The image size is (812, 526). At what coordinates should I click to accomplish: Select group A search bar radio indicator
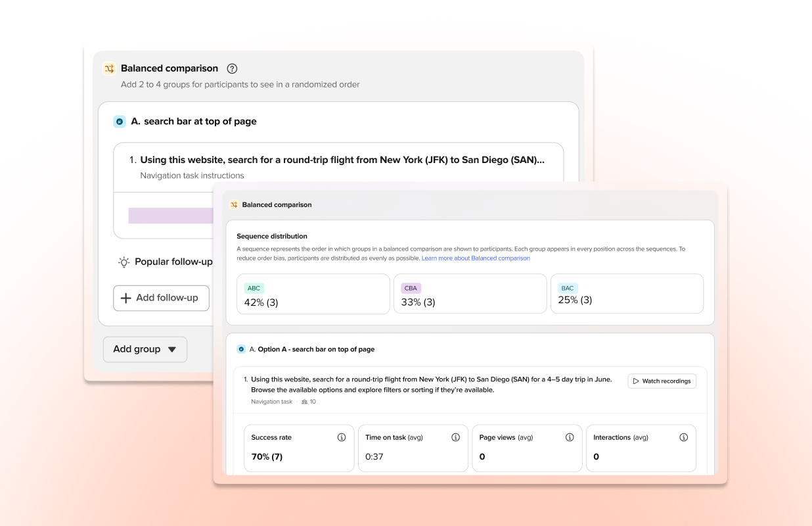pyautogui.click(x=119, y=122)
